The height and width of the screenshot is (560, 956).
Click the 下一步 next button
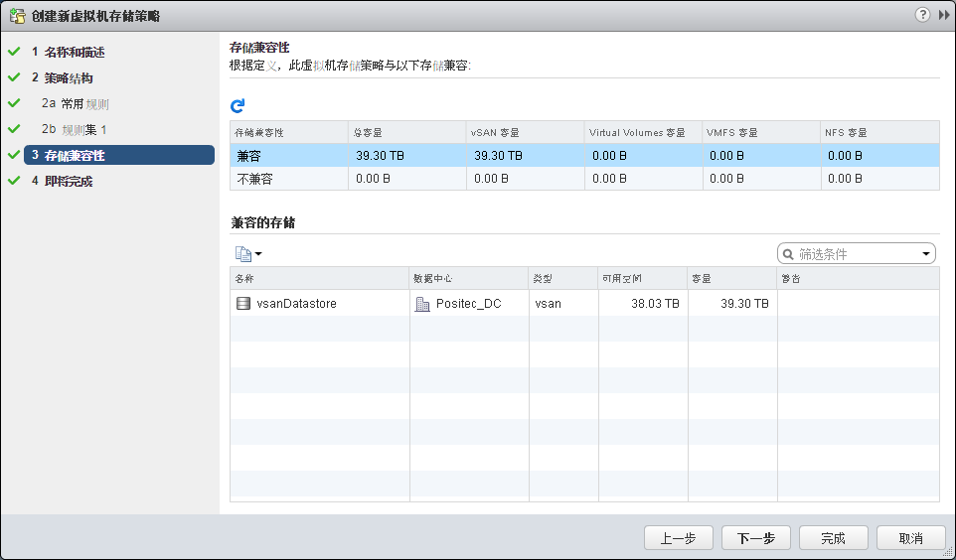756,538
